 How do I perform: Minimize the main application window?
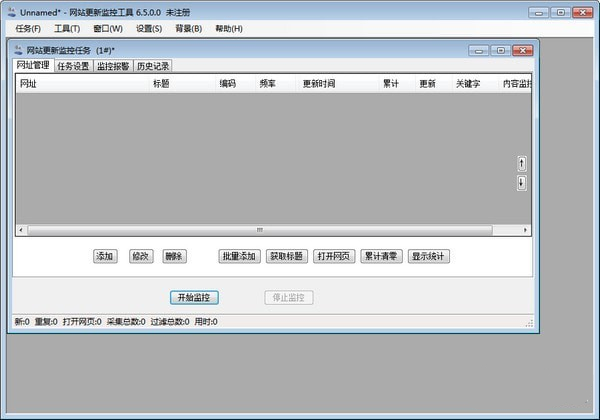pos(539,13)
